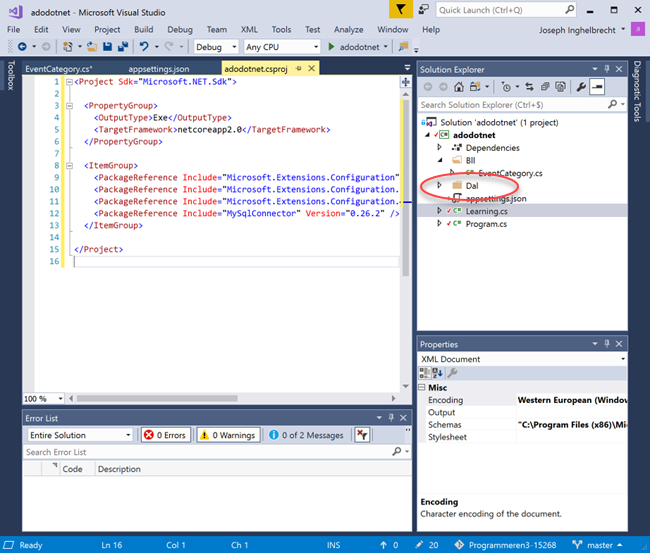Click the Show All Files icon in Solution Explorer
This screenshot has height=553, width=650.
coord(560,87)
